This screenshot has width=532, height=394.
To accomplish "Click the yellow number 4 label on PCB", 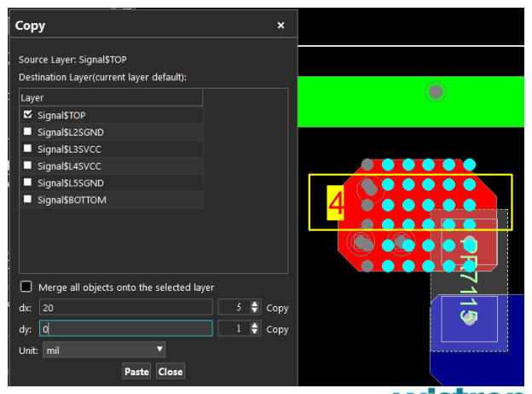I will [336, 203].
